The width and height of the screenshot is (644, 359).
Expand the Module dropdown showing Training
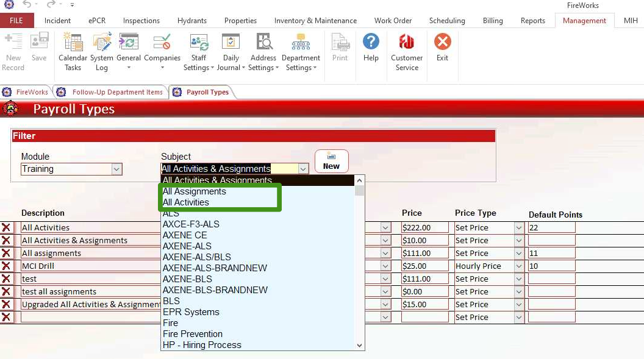[116, 169]
